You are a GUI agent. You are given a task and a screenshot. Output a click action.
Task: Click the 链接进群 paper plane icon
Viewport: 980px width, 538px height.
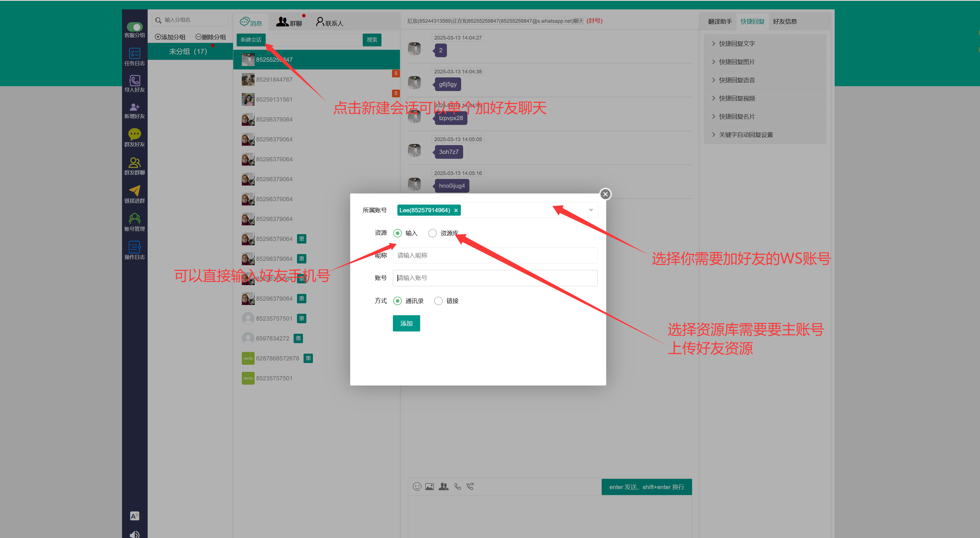(134, 190)
